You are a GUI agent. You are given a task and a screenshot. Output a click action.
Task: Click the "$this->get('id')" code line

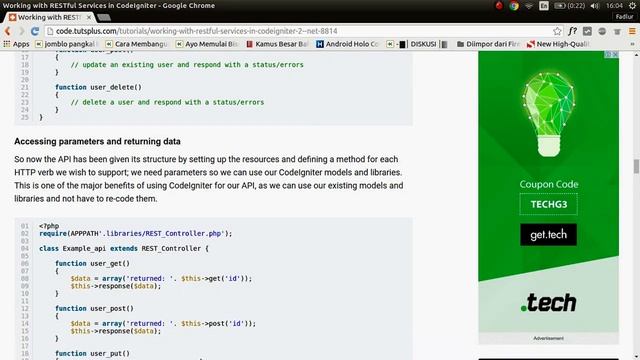(x=161, y=279)
